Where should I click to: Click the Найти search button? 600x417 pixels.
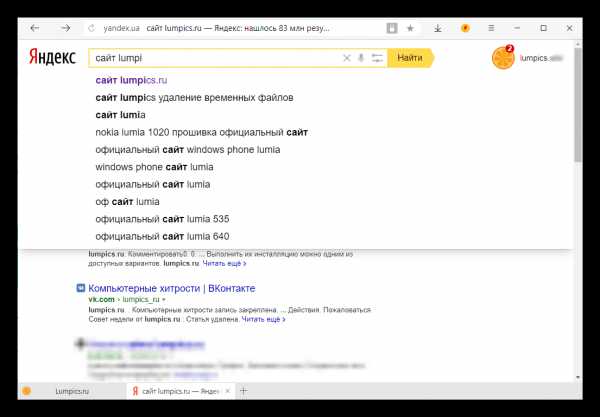pos(410,58)
